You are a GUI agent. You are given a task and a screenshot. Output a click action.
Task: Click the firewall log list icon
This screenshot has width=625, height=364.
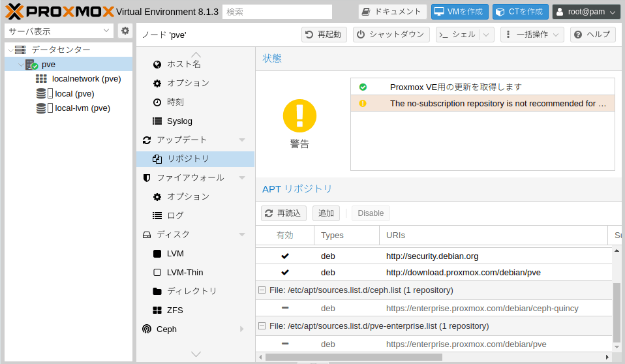157,216
